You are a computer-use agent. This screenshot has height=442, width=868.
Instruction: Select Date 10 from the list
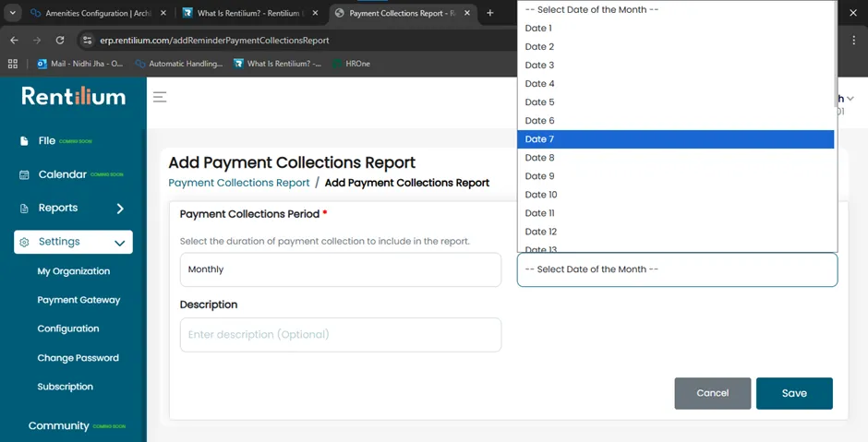pos(675,195)
